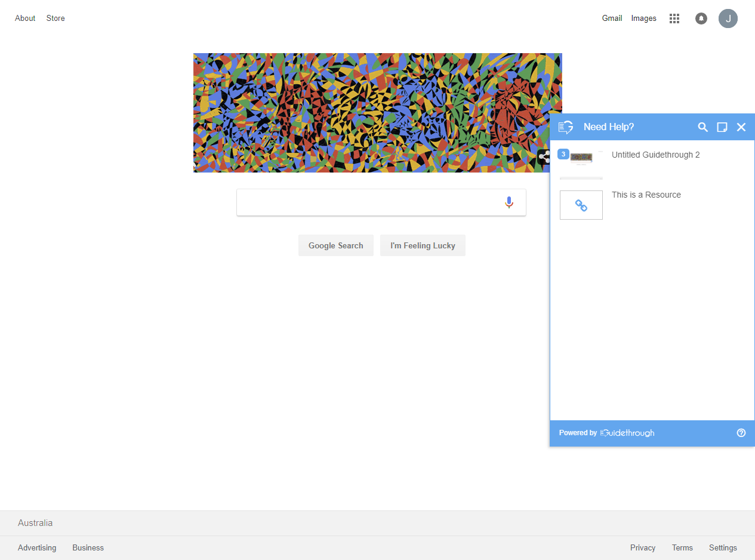Click the Need Help? panel title
This screenshot has width=755, height=560.
(609, 127)
